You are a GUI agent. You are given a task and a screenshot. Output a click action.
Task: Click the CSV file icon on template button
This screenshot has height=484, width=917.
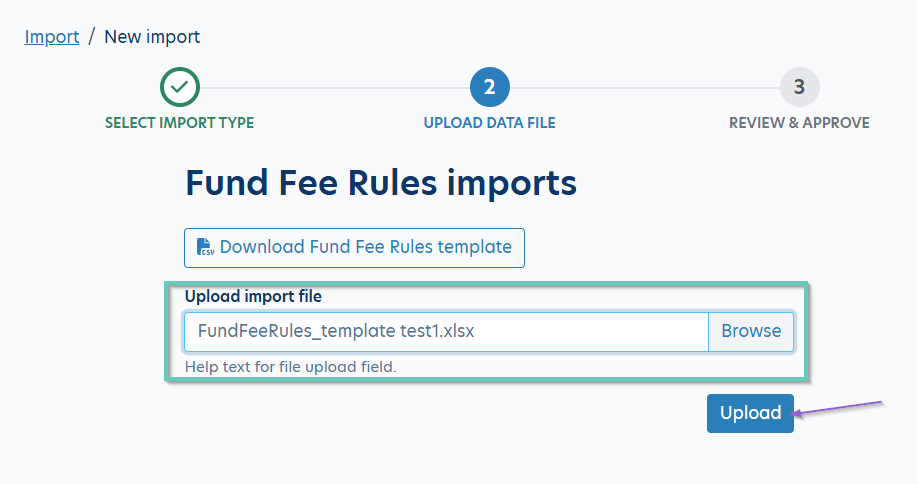point(205,247)
